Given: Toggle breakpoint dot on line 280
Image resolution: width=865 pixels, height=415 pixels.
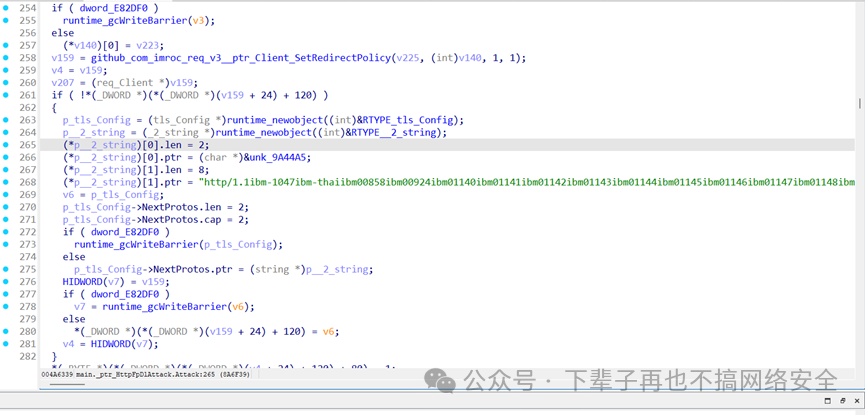Looking at the screenshot, I should click(6, 331).
